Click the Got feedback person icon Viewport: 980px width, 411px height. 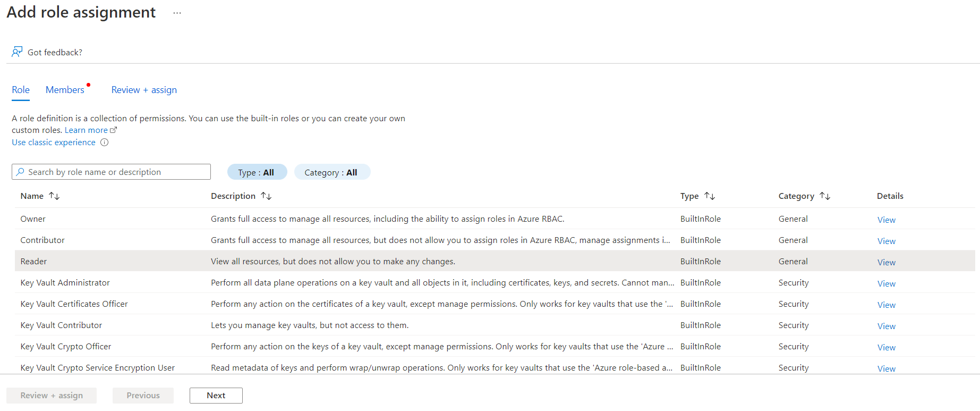17,52
